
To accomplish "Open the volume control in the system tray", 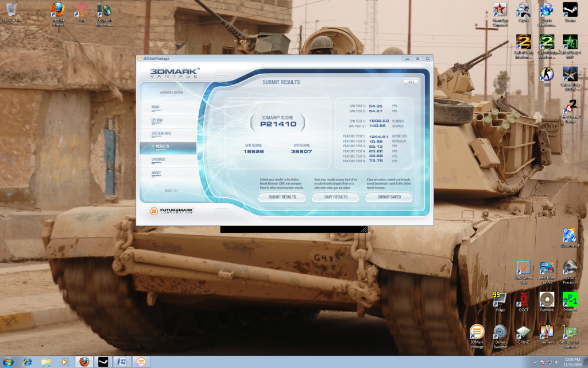I will point(556,362).
